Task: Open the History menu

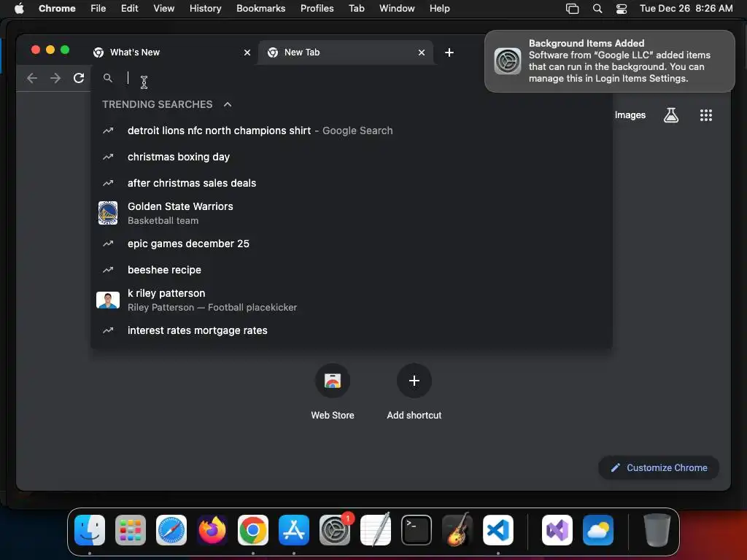Action: click(x=205, y=9)
